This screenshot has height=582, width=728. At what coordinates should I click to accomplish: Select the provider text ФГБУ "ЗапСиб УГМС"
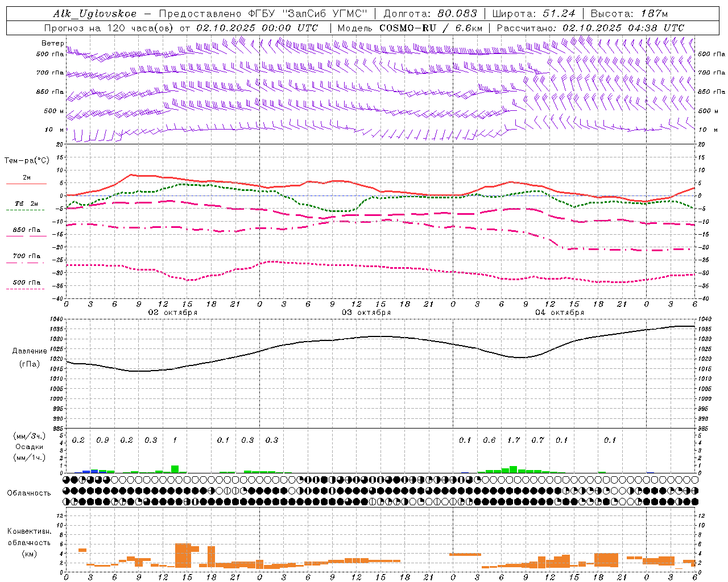coord(308,14)
